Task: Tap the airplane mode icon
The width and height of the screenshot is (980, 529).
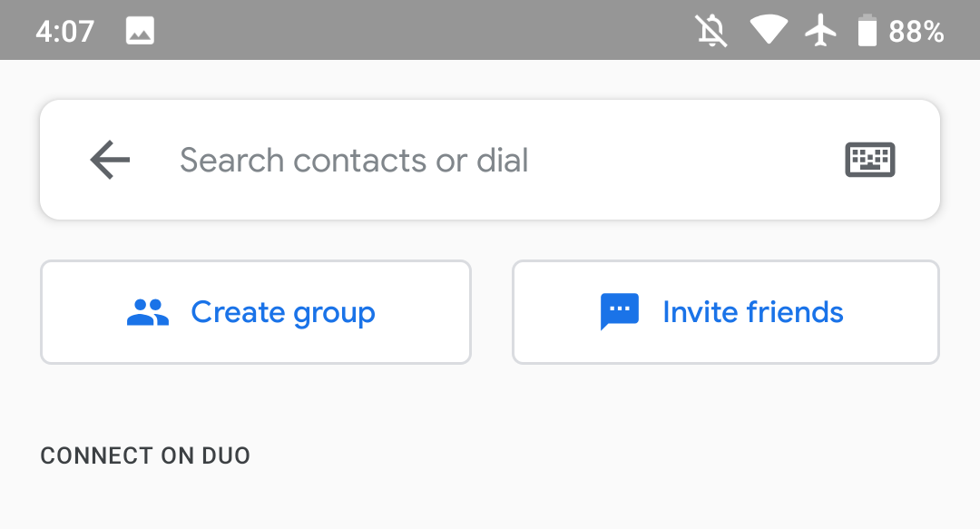Action: 820,31
